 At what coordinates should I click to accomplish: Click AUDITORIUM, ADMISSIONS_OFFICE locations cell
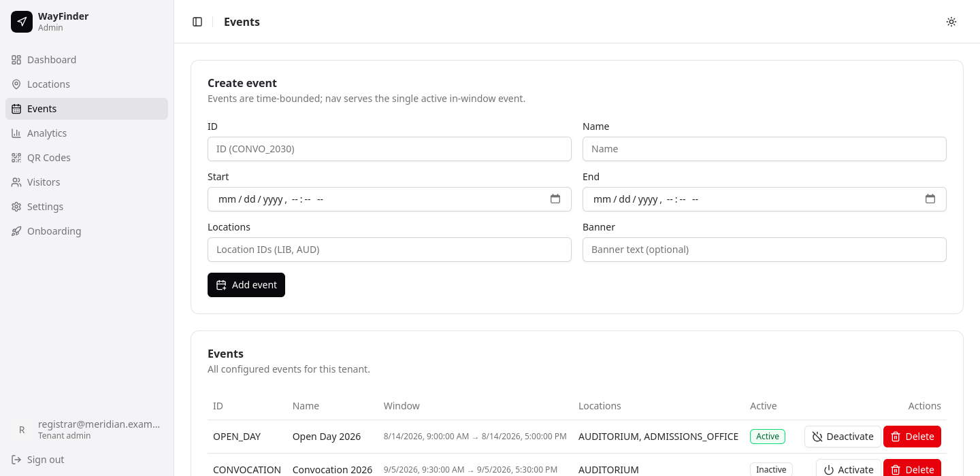658,437
